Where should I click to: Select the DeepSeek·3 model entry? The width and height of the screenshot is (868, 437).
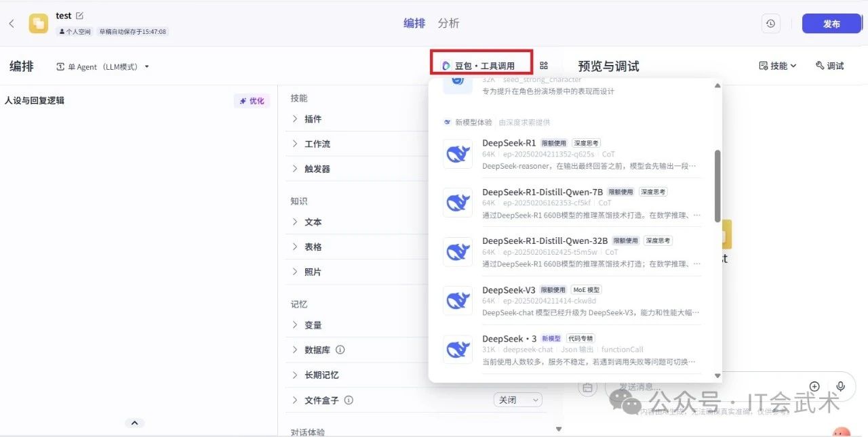coord(572,350)
